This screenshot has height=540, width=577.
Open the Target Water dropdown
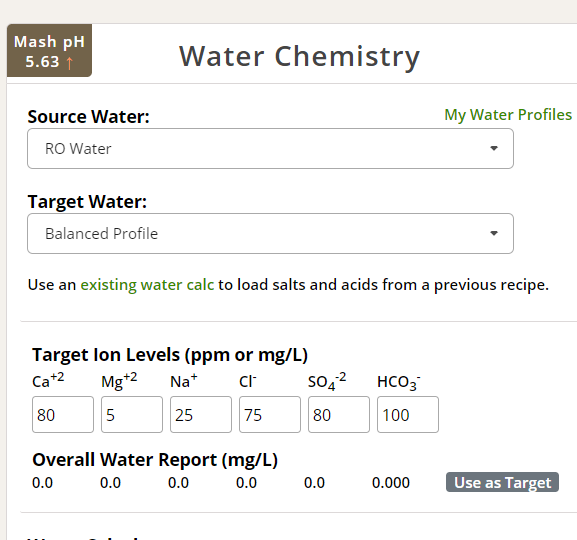pos(270,233)
